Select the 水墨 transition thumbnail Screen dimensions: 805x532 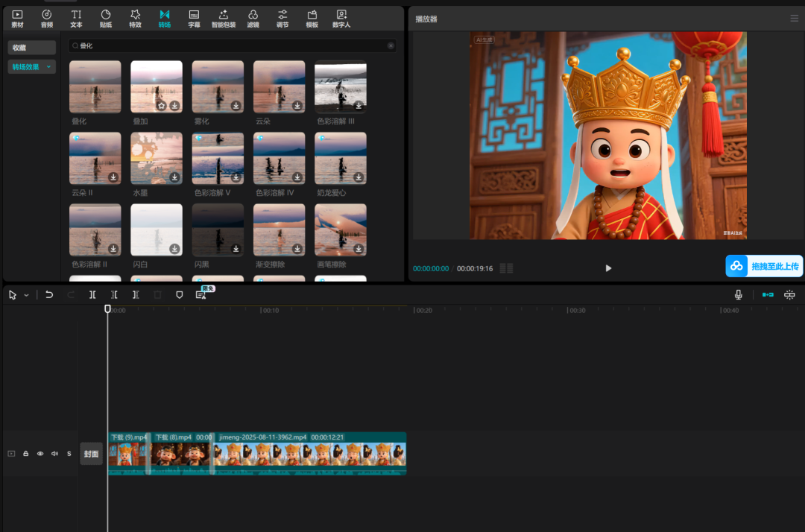157,158
